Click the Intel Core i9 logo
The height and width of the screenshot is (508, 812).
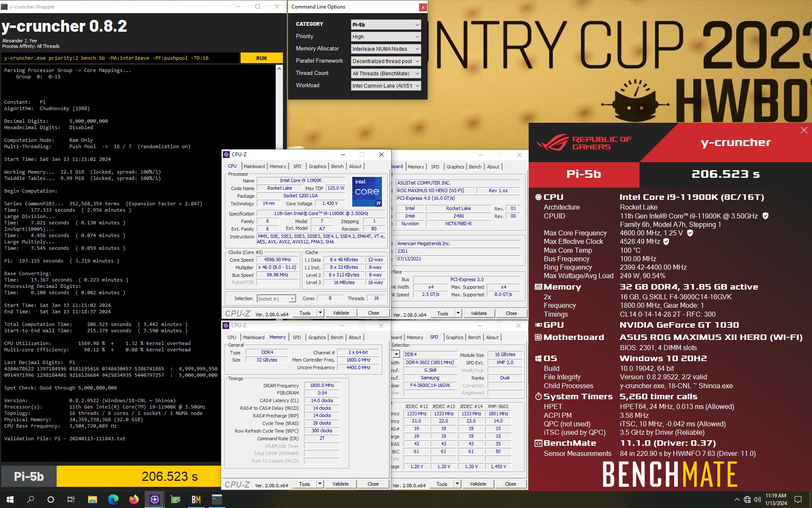pyautogui.click(x=367, y=192)
